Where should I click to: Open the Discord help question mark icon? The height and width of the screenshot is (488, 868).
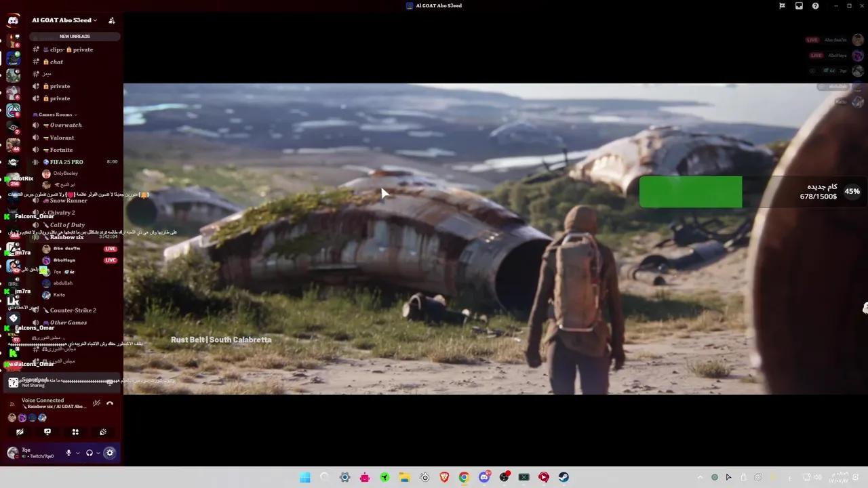(815, 5)
